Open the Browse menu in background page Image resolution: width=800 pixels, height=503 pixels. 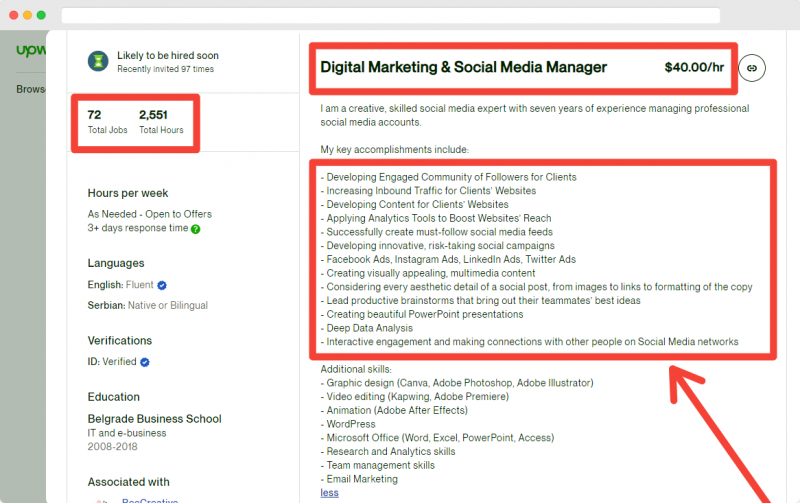click(x=31, y=89)
